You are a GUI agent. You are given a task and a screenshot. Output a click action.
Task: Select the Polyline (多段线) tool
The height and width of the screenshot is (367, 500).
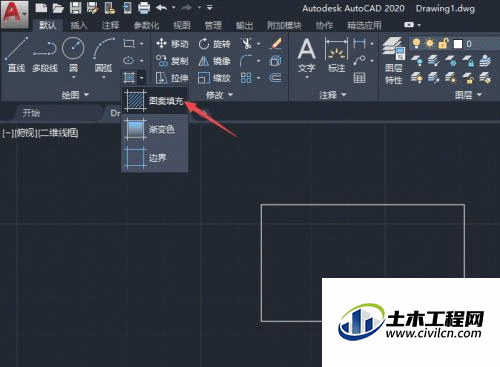click(x=45, y=55)
